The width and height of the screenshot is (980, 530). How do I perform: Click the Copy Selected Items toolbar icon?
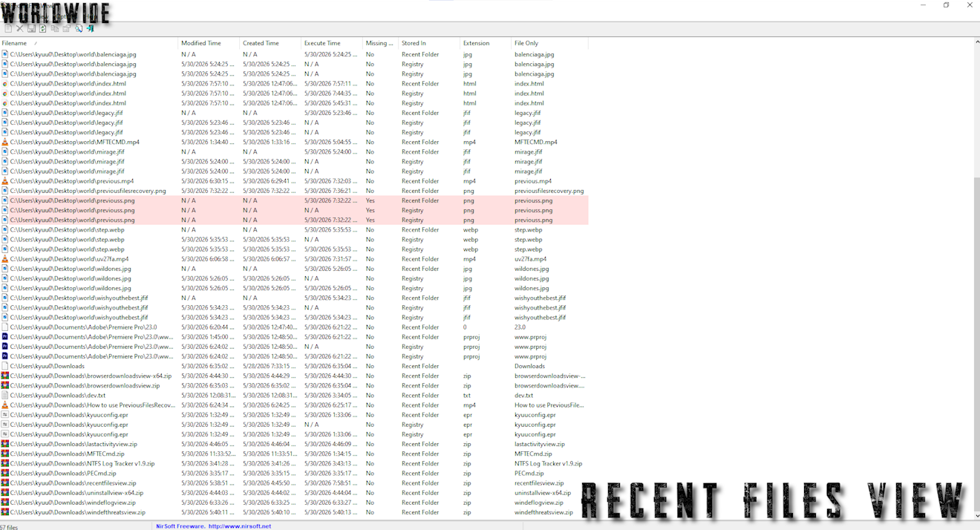point(55,29)
